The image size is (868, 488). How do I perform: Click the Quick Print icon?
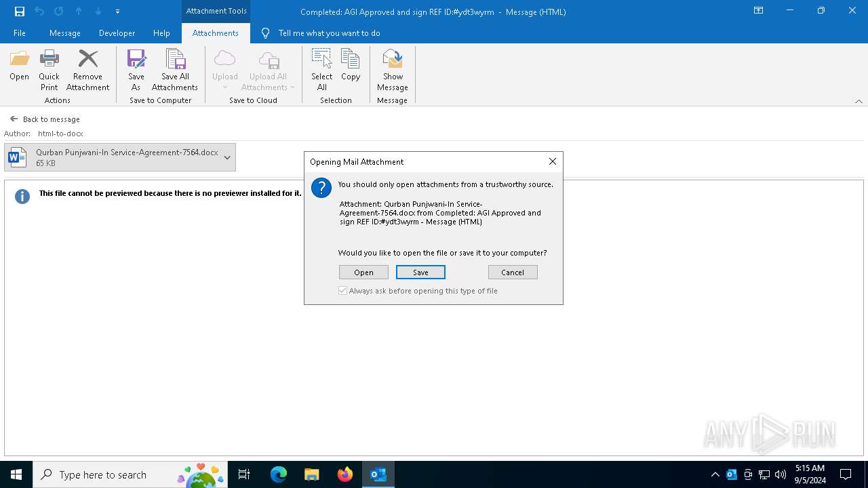pos(50,60)
